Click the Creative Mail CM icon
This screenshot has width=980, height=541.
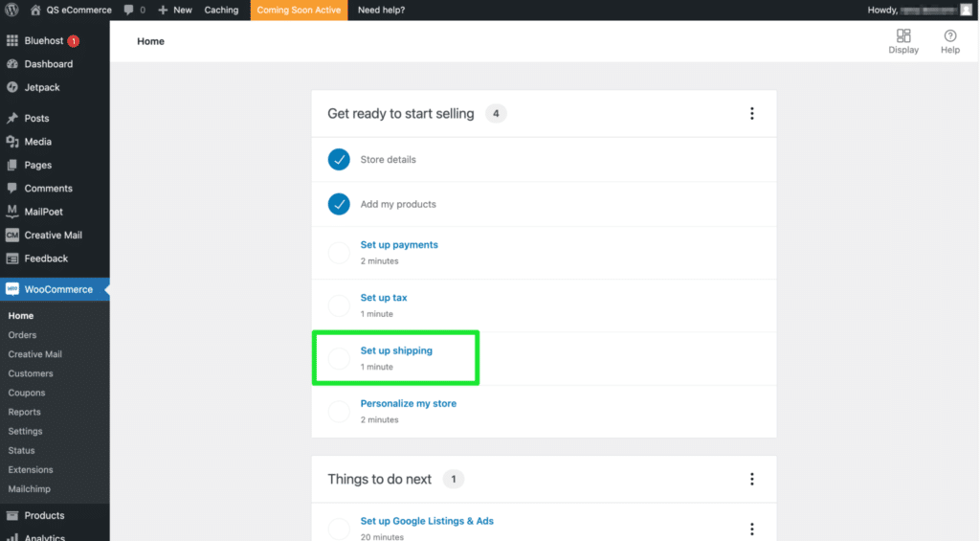[x=11, y=236]
